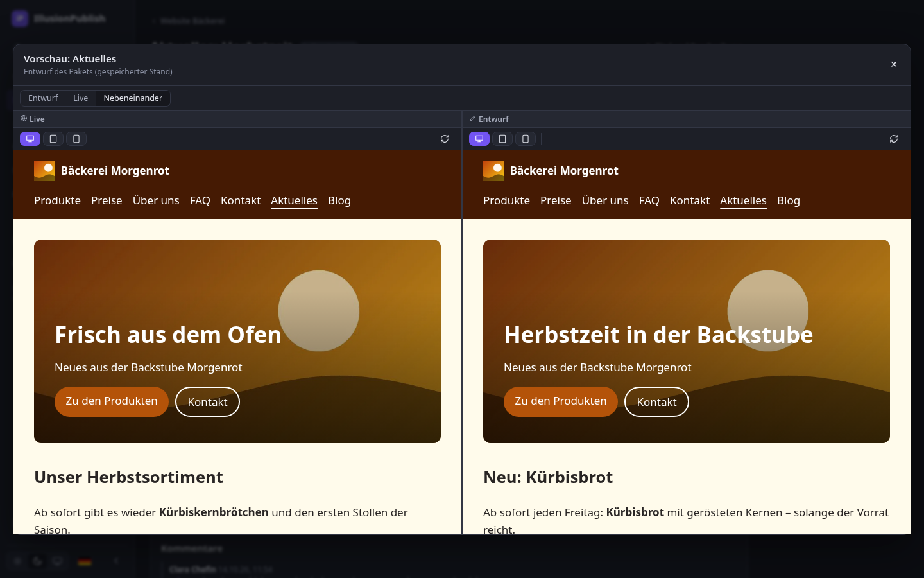This screenshot has width=924, height=578.
Task: Select the Entwurf preview tab
Action: [x=43, y=98]
